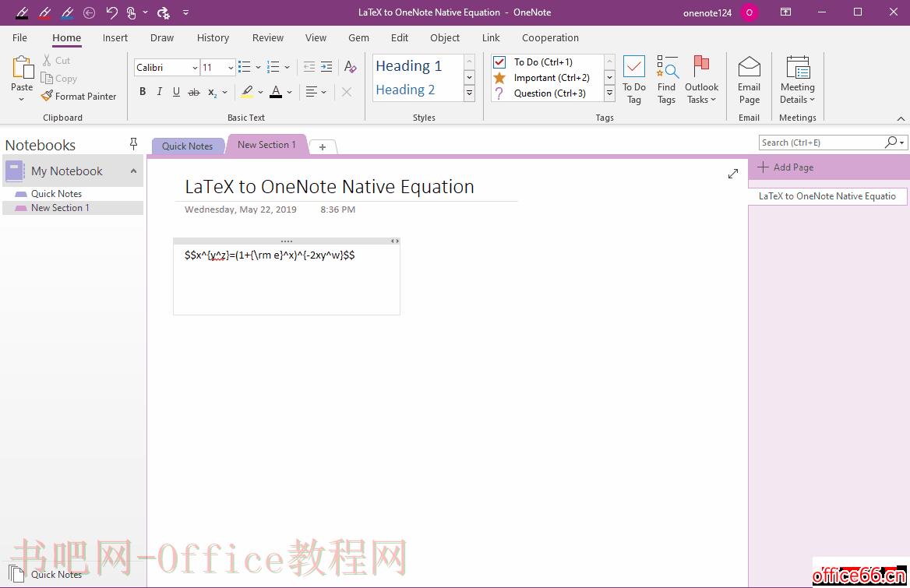Increase indent position
The width and height of the screenshot is (910, 588).
click(x=326, y=67)
